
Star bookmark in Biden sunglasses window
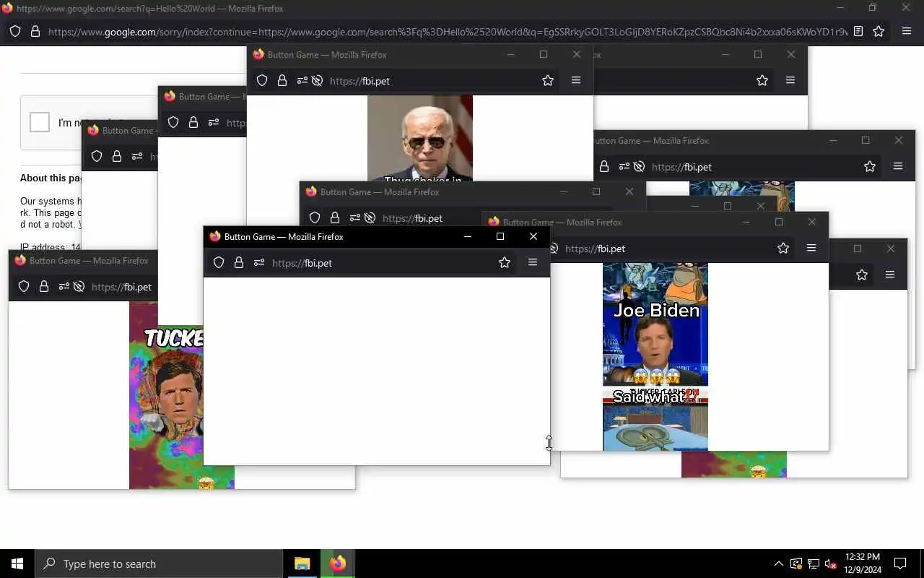548,81
